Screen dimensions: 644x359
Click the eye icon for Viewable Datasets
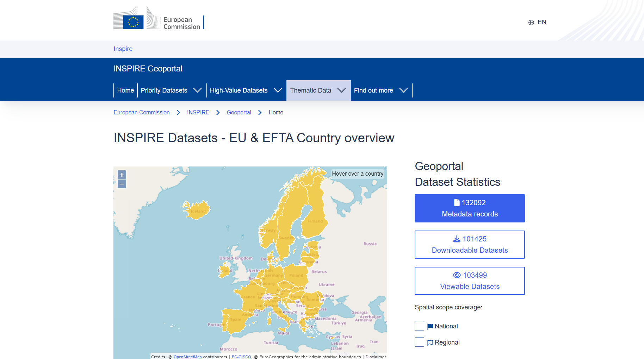[x=457, y=275]
